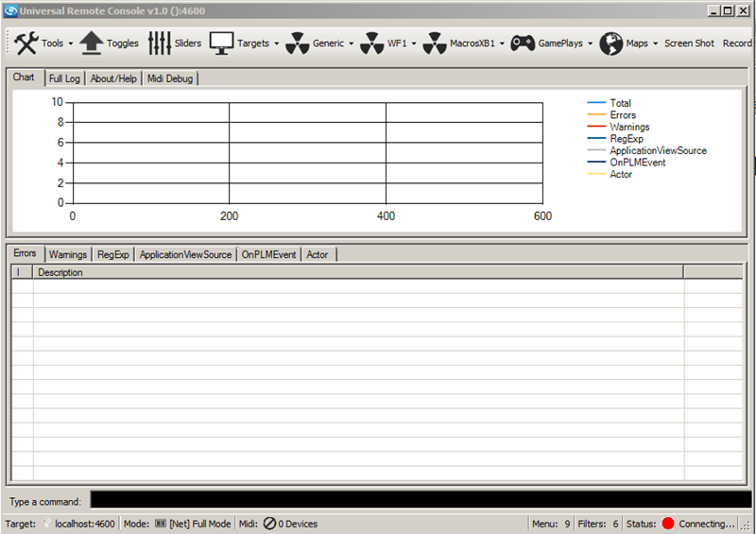Expand the Tools dropdown arrow
756x534 pixels.
(x=71, y=43)
